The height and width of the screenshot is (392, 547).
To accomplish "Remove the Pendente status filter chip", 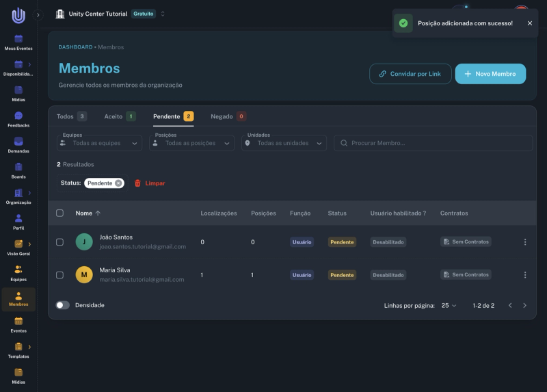I will click(118, 183).
